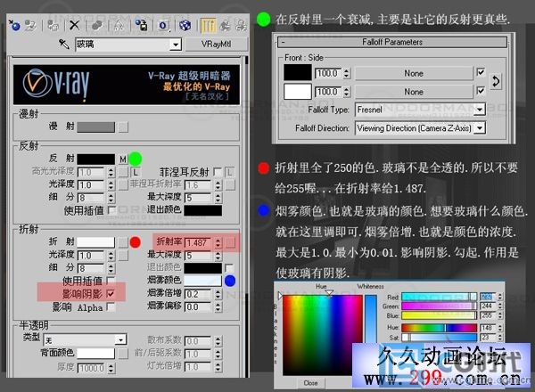Toggle 使用插值 checkbox in 反射 section
Screen dimensions: 535x392
pyautogui.click(x=111, y=210)
